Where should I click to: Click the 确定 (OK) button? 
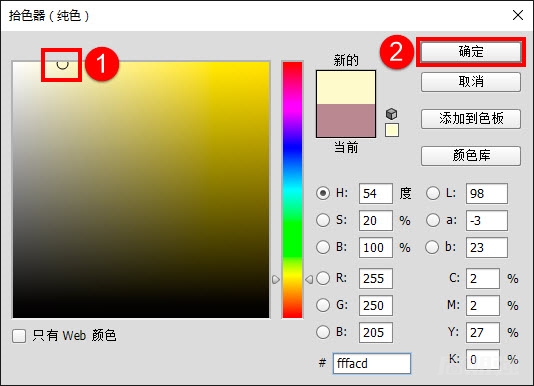click(471, 52)
